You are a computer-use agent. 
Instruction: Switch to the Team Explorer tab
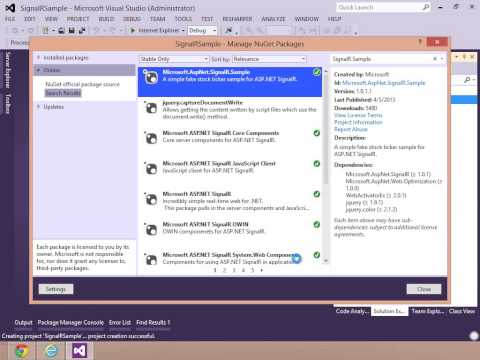[x=428, y=311]
